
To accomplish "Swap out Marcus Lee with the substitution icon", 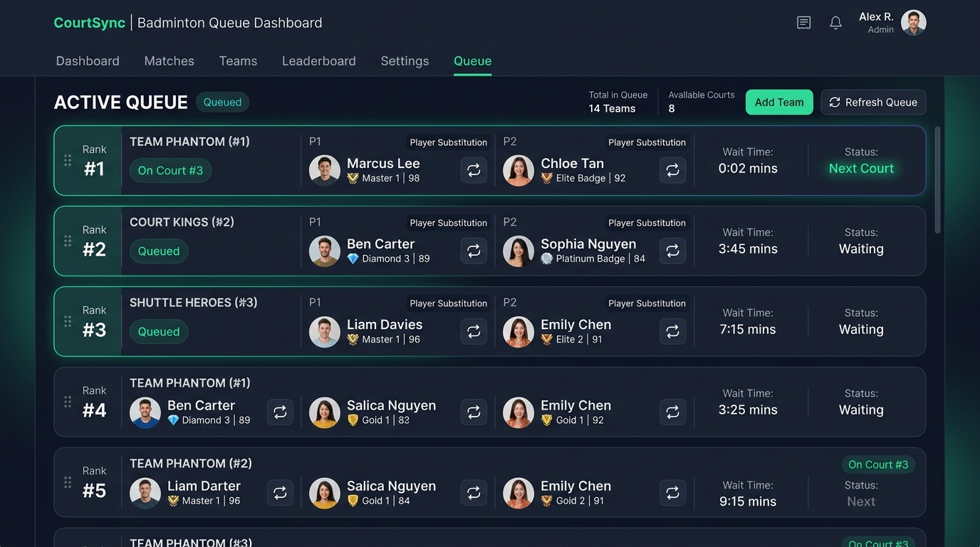I will tap(474, 170).
